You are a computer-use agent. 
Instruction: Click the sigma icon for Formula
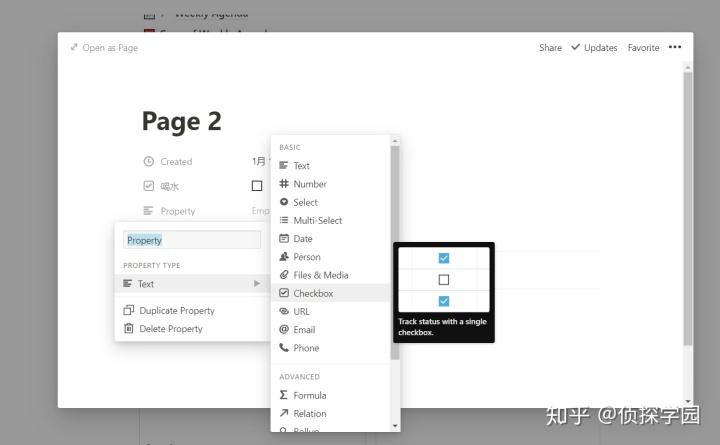coord(284,395)
